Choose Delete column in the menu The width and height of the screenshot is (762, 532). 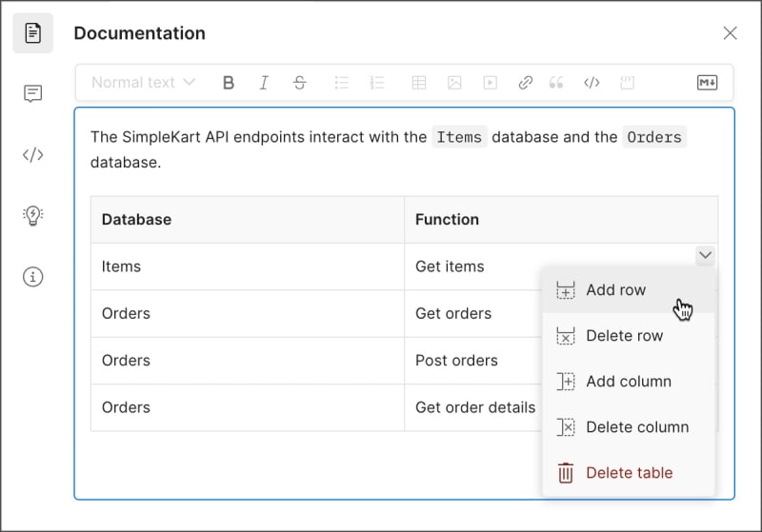pos(636,427)
